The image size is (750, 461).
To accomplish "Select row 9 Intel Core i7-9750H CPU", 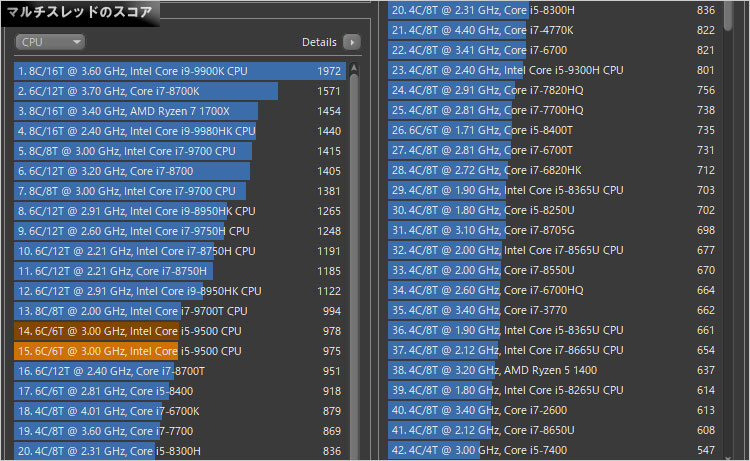I will click(180, 231).
